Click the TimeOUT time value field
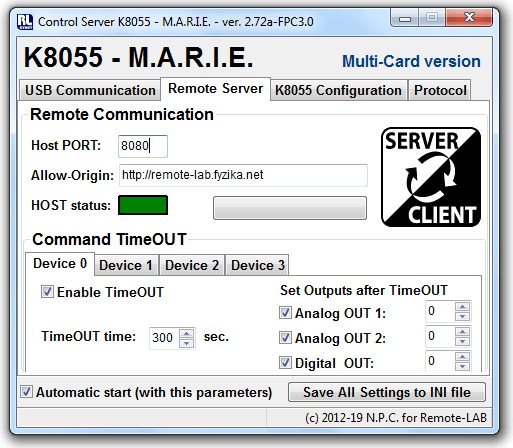513x448 pixels. [x=164, y=338]
